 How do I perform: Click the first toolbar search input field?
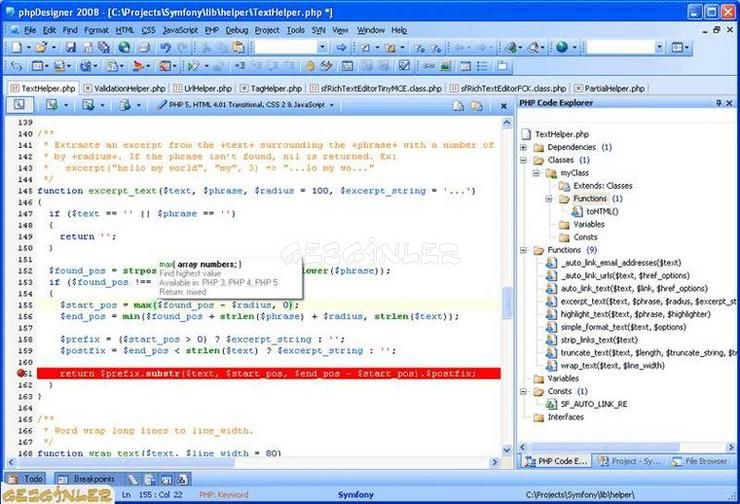pyautogui.click(x=286, y=47)
